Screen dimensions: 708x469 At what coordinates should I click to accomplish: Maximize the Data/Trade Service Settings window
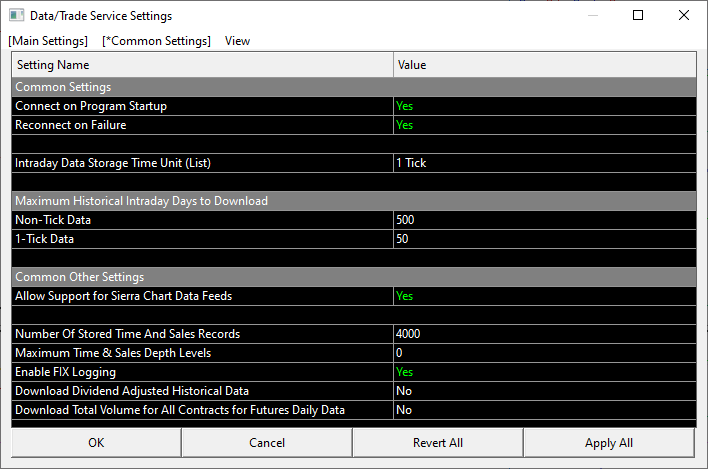point(638,15)
